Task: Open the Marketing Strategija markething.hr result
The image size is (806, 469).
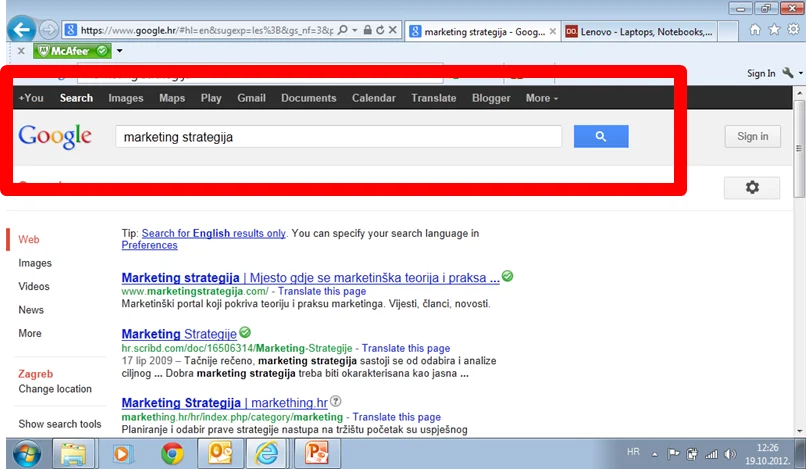Action: click(x=224, y=403)
